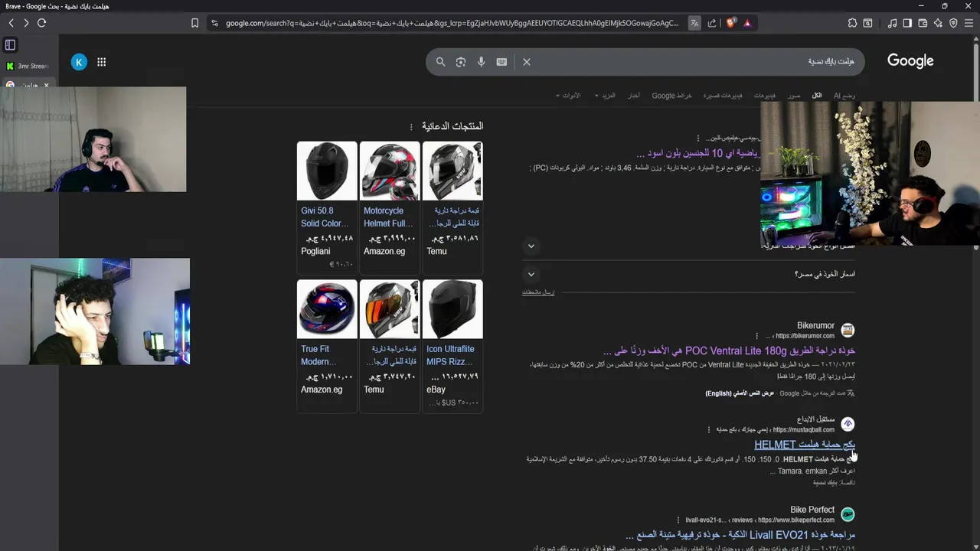The width and height of the screenshot is (980, 551).
Task: Click the Google logo
Action: 910,61
